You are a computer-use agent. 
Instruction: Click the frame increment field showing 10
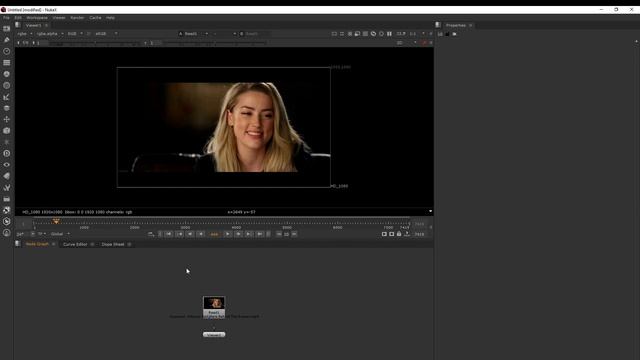tap(287, 234)
